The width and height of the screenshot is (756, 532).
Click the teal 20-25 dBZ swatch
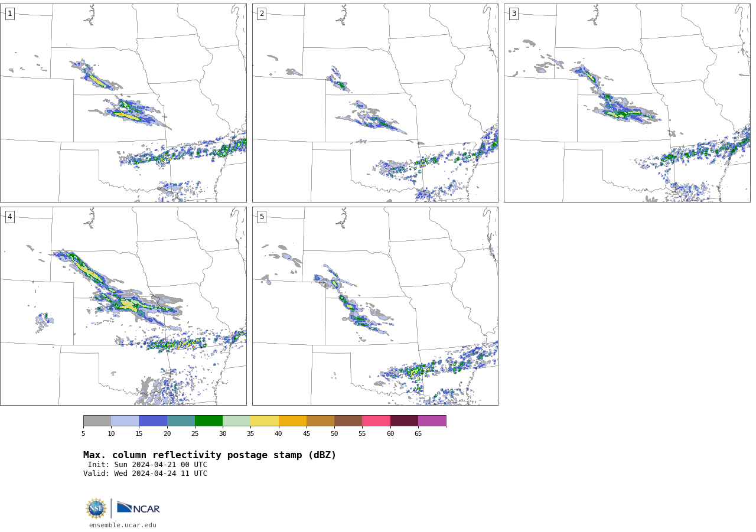181,420
